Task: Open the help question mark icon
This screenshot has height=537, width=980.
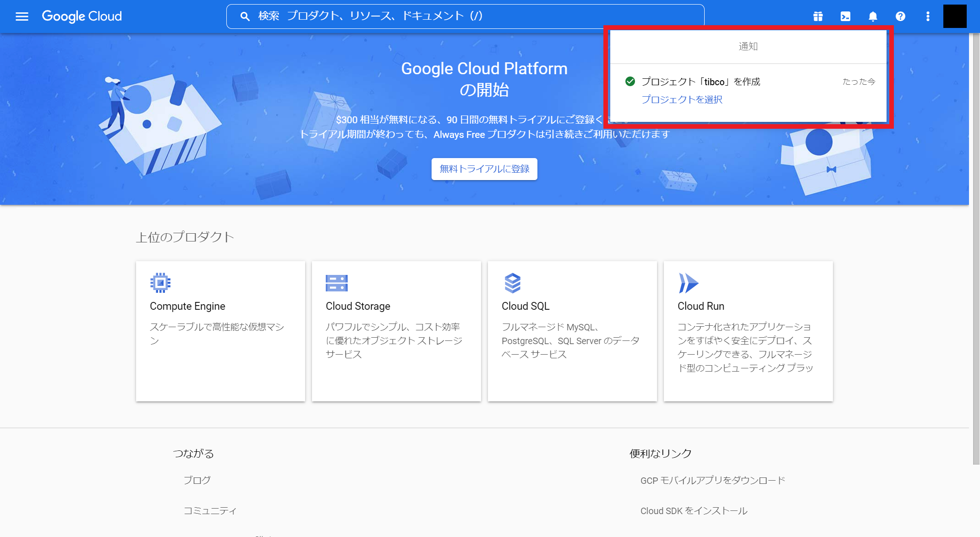Action: pos(900,16)
